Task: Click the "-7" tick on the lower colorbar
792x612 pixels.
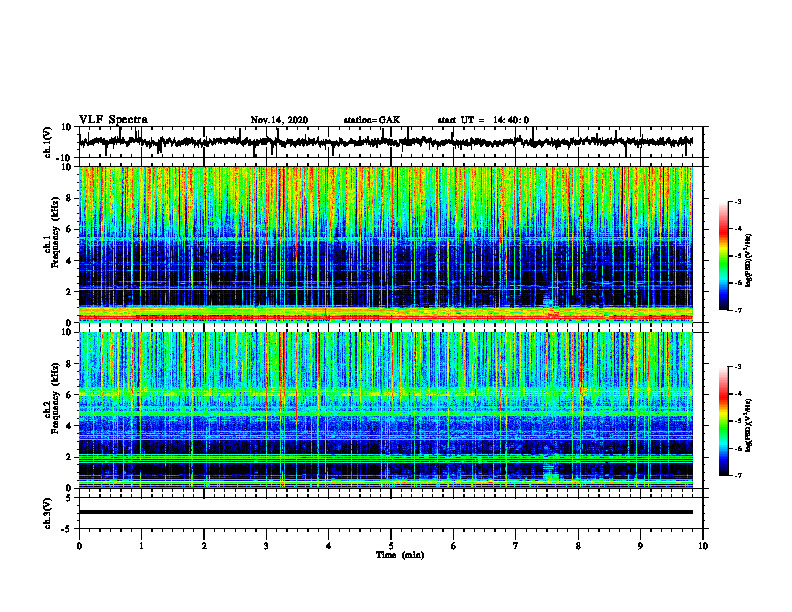Action: click(738, 475)
